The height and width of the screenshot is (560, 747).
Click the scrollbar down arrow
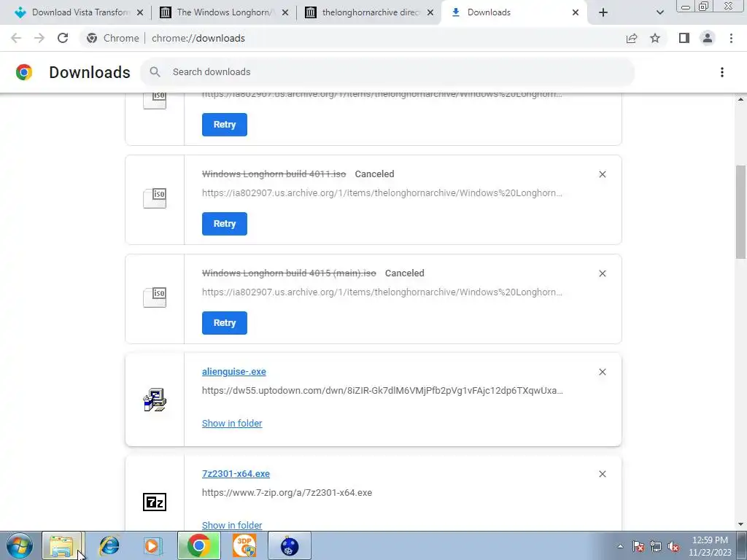(741, 524)
